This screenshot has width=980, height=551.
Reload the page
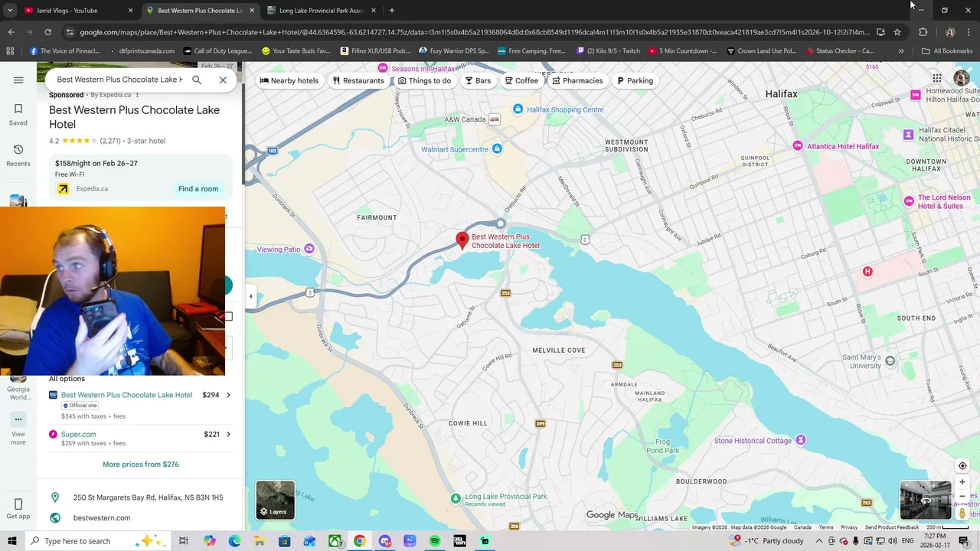(x=47, y=32)
